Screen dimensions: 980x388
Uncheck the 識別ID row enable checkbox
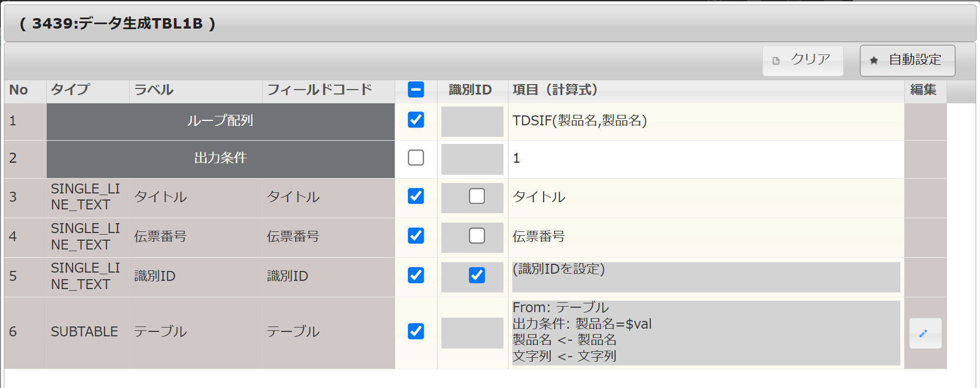tap(416, 275)
